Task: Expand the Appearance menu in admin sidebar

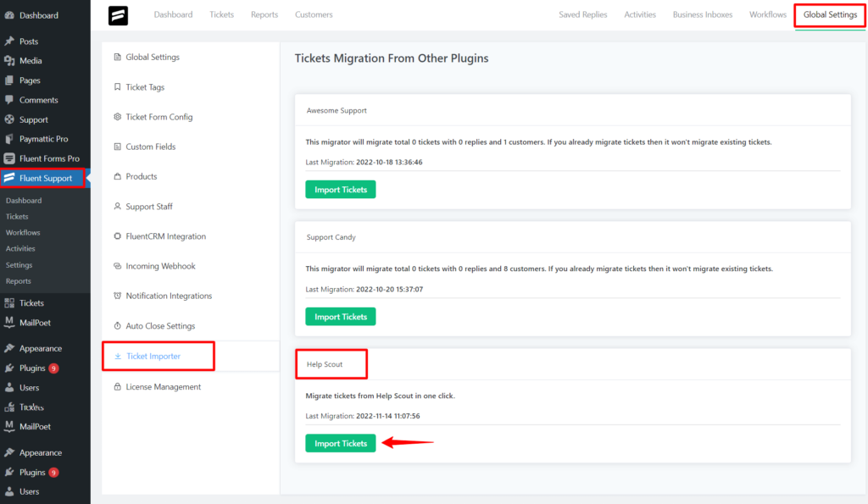Action: pos(40,347)
